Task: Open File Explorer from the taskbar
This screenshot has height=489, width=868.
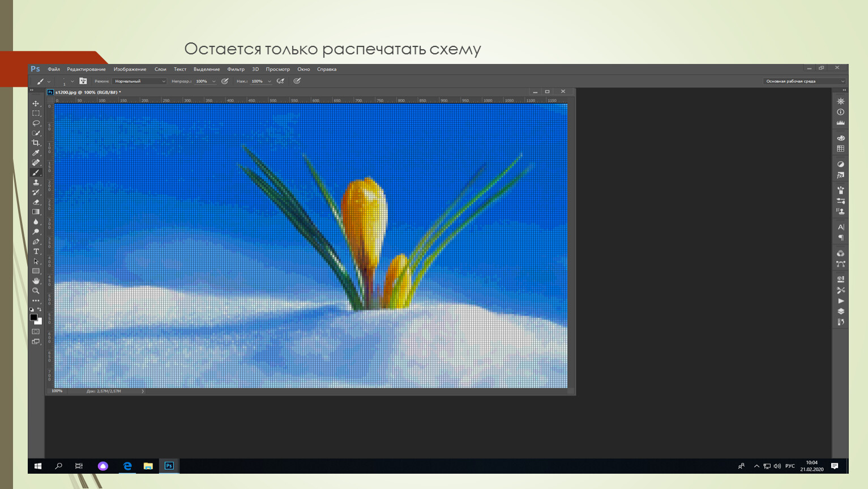Action: pyautogui.click(x=148, y=466)
